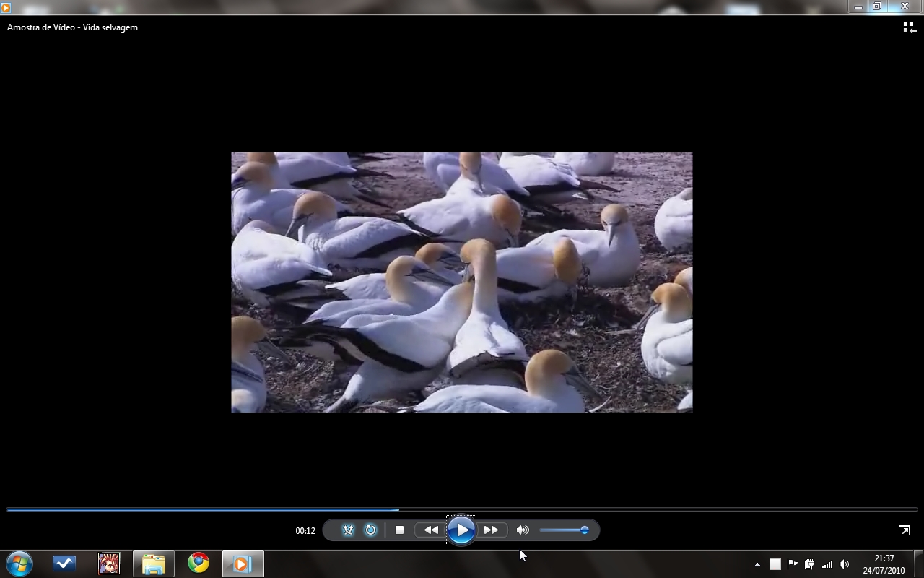The height and width of the screenshot is (578, 924).
Task: Click the Media Player title bar icon
Action: [x=6, y=7]
